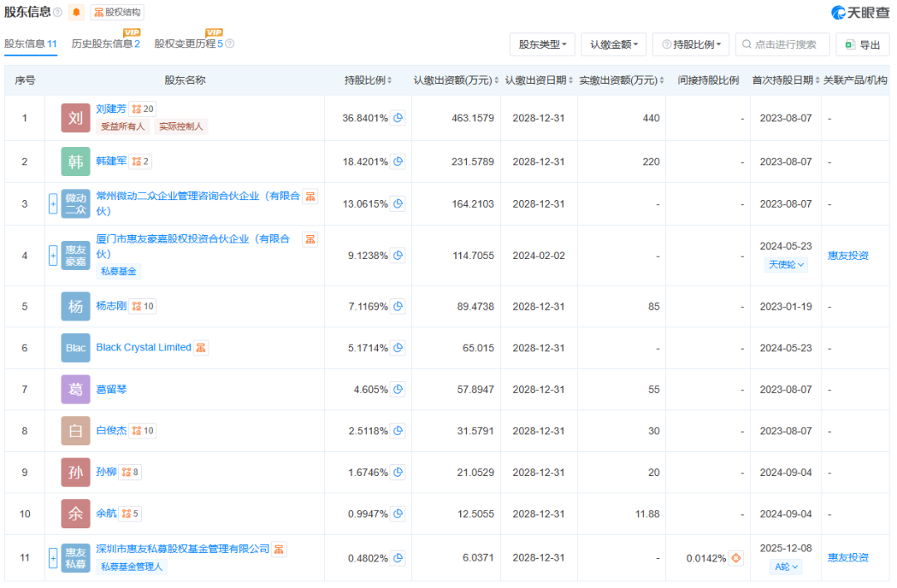The height and width of the screenshot is (588, 897).
Task: Open the 持股比例 filter dropdown
Action: pyautogui.click(x=691, y=45)
